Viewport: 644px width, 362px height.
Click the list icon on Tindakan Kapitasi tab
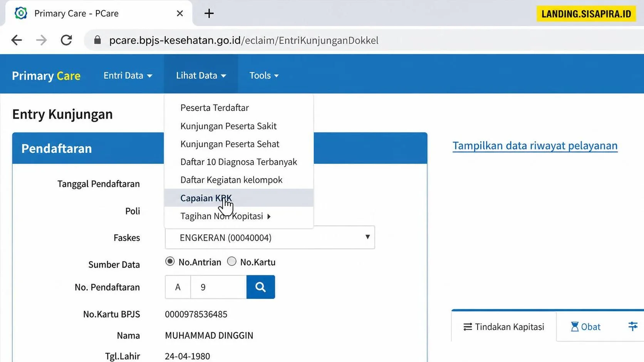(468, 327)
